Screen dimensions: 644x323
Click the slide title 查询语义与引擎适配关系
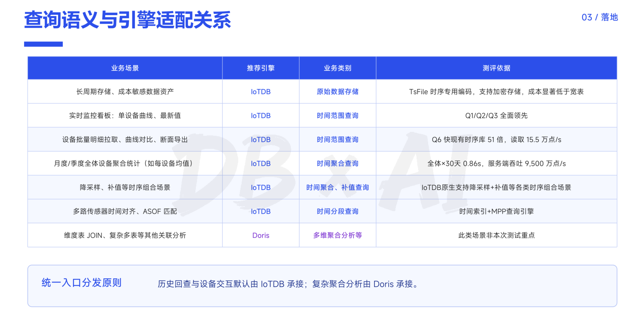[127, 20]
